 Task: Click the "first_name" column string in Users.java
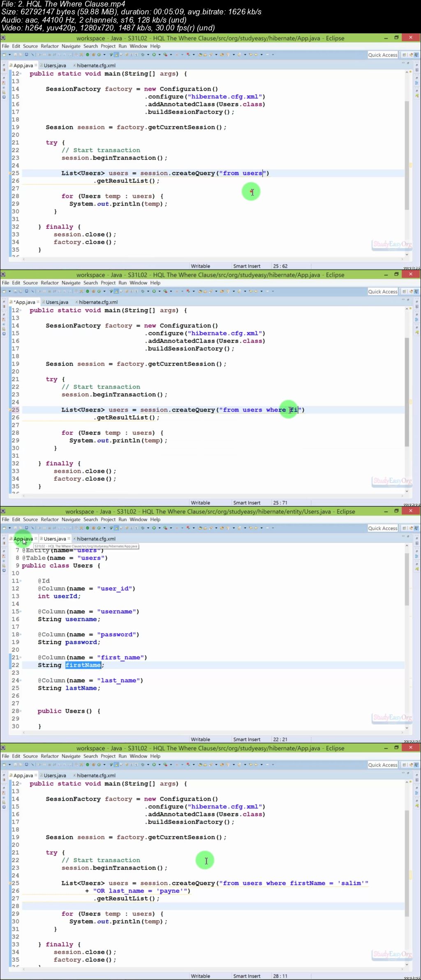pyautogui.click(x=122, y=658)
